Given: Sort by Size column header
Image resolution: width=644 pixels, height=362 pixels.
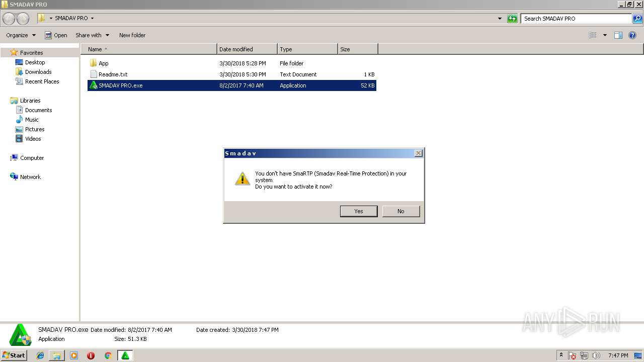Looking at the screenshot, I should 358,49.
